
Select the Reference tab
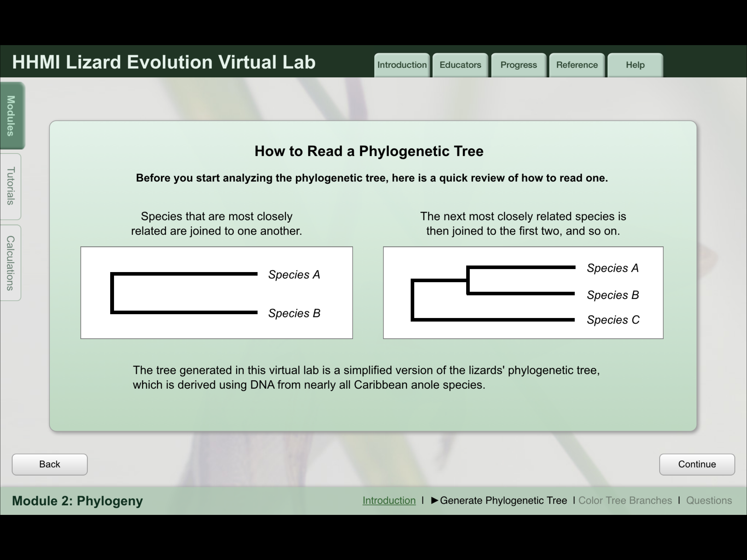[577, 65]
